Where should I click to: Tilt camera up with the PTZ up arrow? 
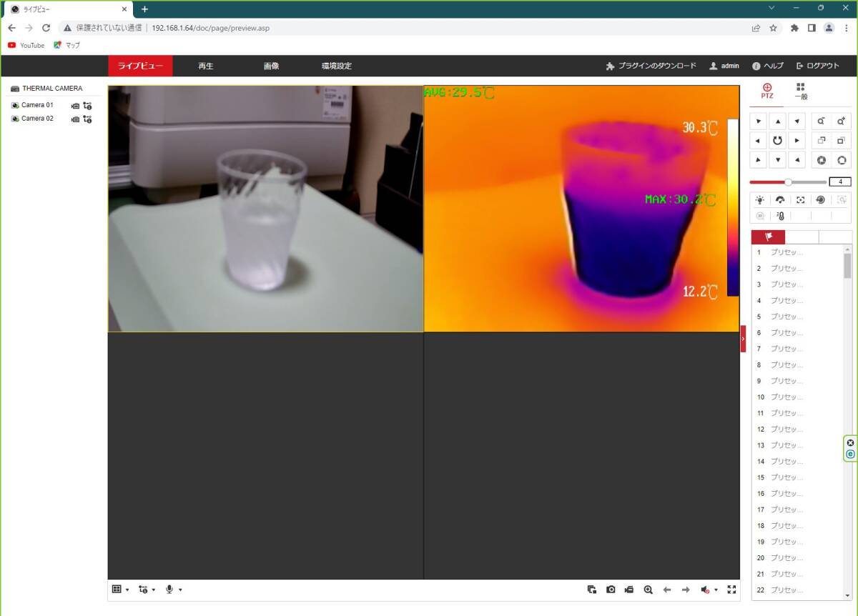click(x=778, y=121)
